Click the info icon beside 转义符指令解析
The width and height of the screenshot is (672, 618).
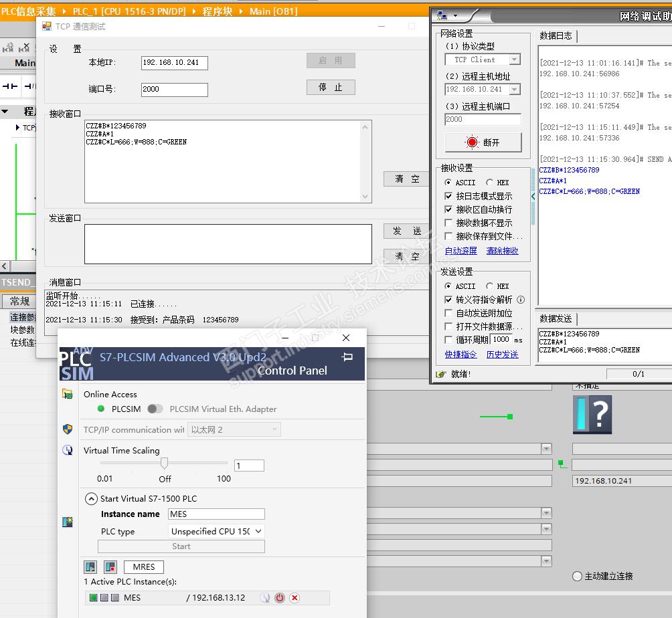(521, 300)
